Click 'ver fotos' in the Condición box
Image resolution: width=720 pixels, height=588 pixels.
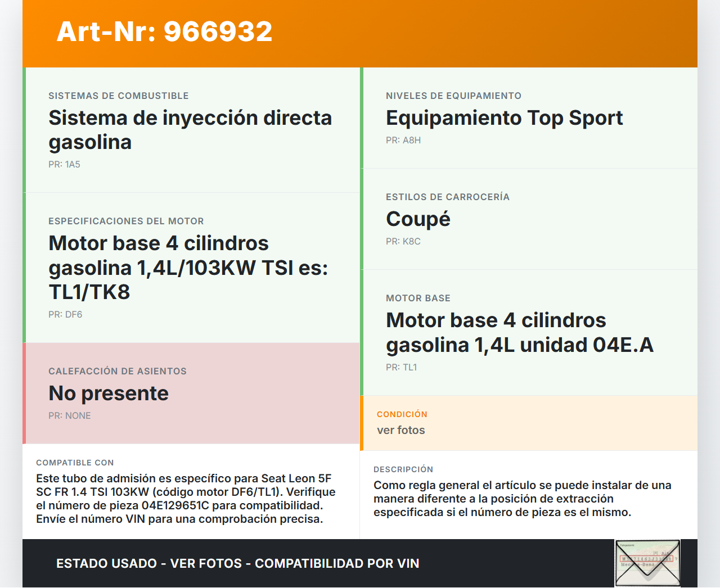pyautogui.click(x=400, y=431)
